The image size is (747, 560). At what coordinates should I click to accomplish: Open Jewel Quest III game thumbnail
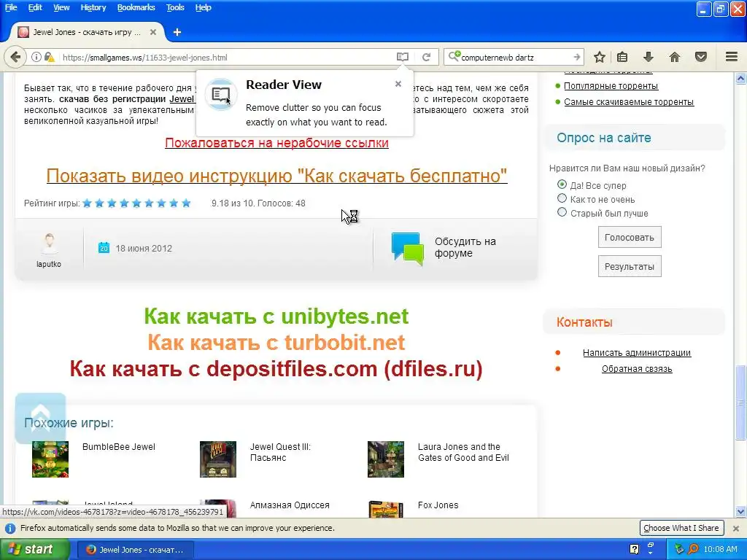tap(218, 459)
